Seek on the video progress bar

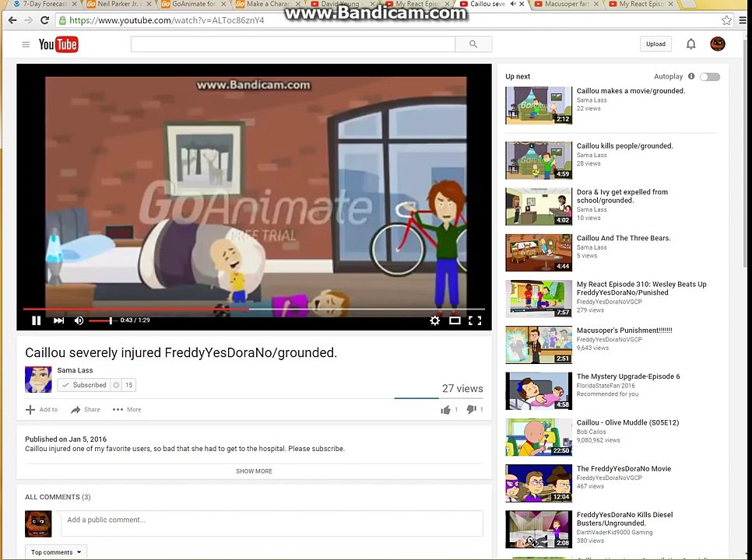254,310
